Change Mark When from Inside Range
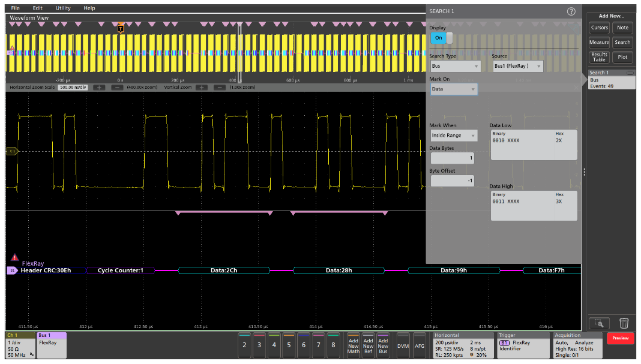 [454, 136]
